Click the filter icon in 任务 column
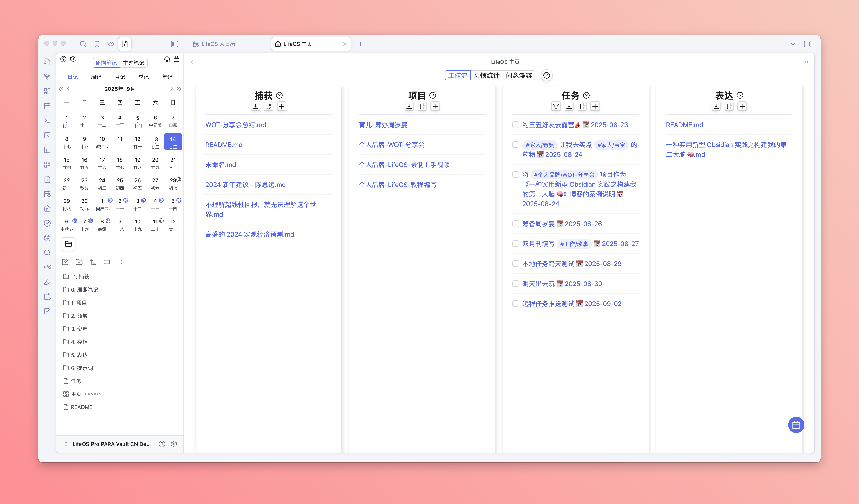Screen dimensions: 859x504 tap(556, 106)
